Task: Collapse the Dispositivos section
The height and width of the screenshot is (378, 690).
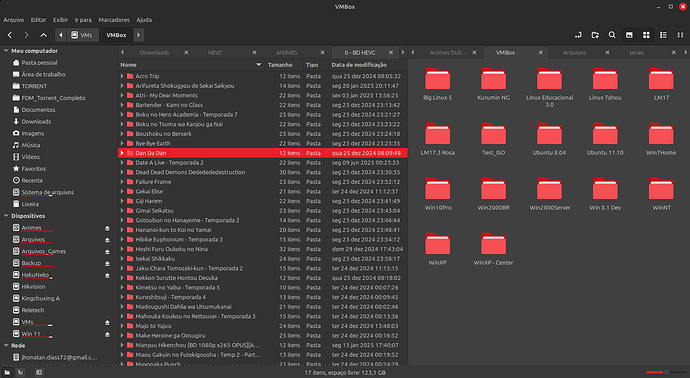Action: tap(6, 216)
